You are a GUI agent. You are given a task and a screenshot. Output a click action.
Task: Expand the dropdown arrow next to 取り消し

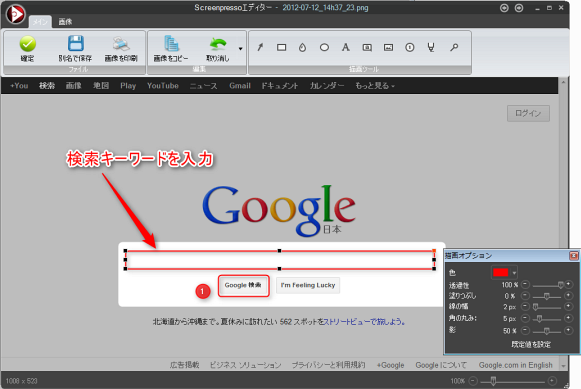click(240, 49)
